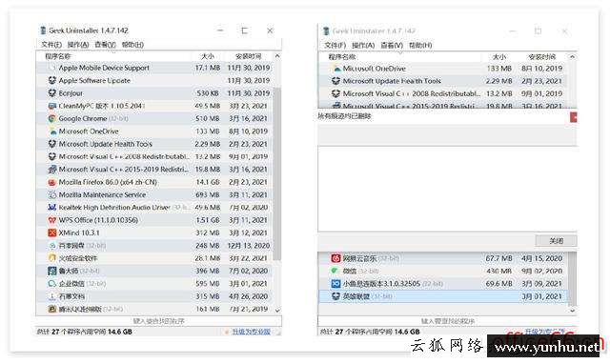The width and height of the screenshot is (610, 364).
Task: Click the WPS Office icon
Action: pos(52,220)
